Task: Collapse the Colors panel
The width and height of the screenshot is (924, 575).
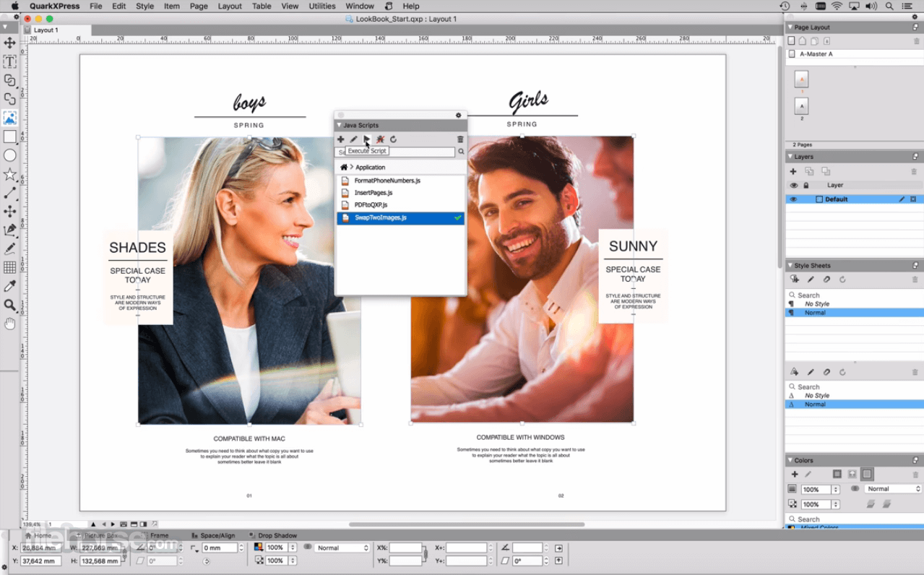Action: point(790,460)
